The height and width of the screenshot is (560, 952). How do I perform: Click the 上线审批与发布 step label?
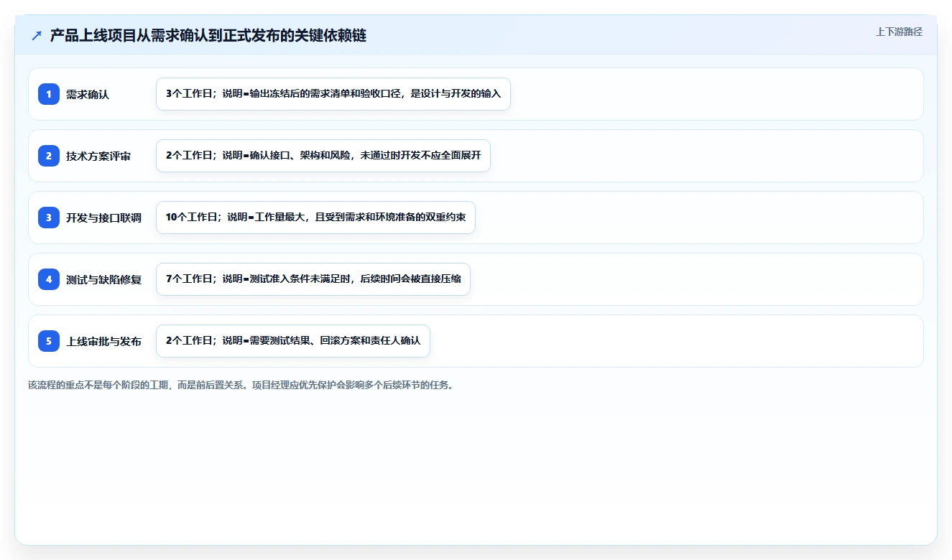click(x=103, y=341)
